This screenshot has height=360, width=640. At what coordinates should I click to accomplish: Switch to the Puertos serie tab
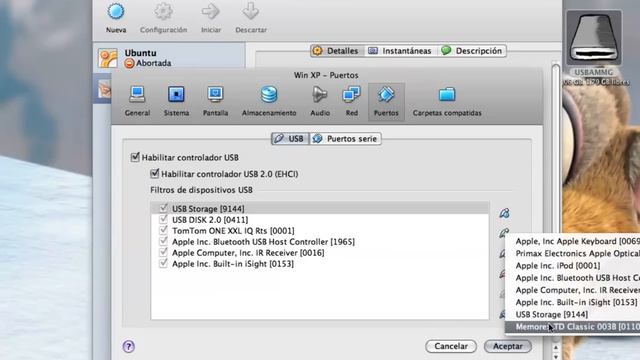[x=345, y=139]
